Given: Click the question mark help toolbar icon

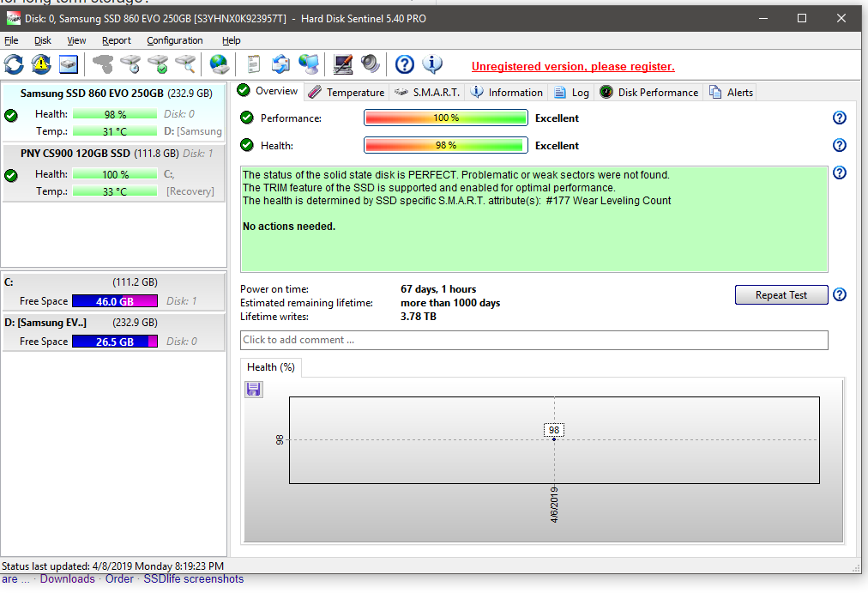Looking at the screenshot, I should pos(405,64).
